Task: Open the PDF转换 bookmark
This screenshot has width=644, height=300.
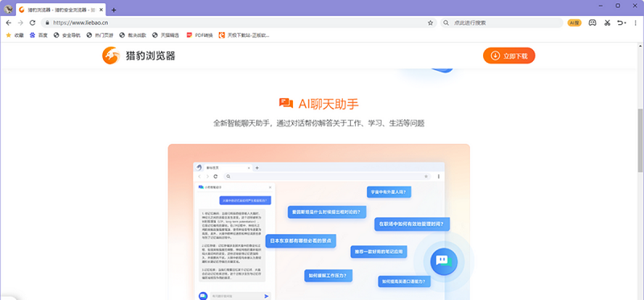Action: pyautogui.click(x=200, y=35)
